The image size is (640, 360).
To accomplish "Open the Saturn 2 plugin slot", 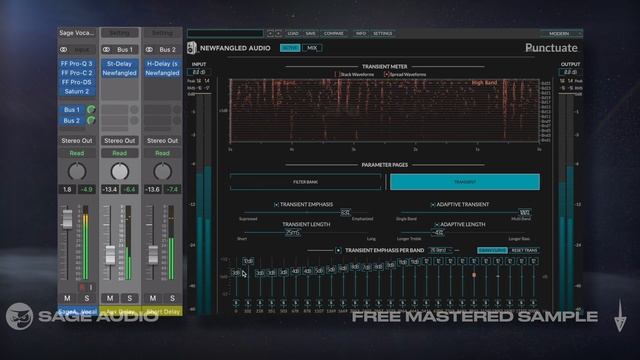I will pos(77,91).
